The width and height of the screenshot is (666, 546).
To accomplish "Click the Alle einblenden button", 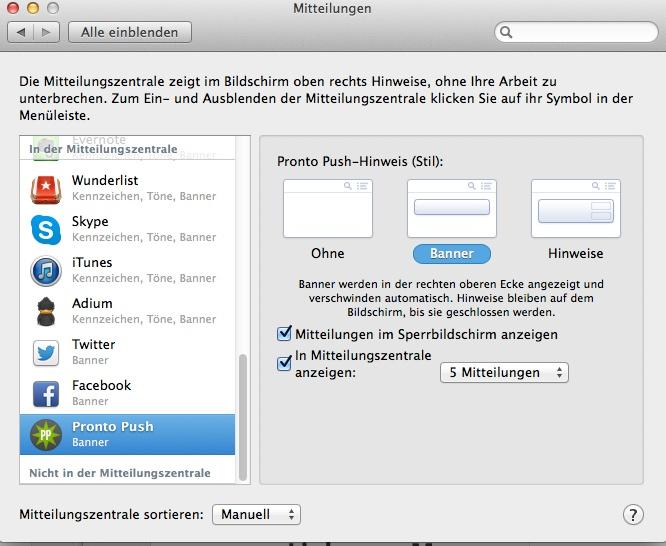I will [130, 32].
